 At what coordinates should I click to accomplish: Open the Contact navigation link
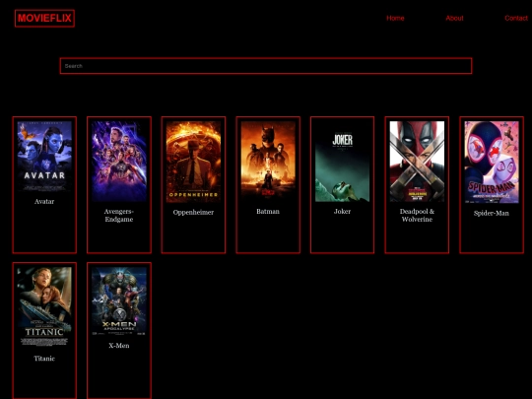[516, 19]
